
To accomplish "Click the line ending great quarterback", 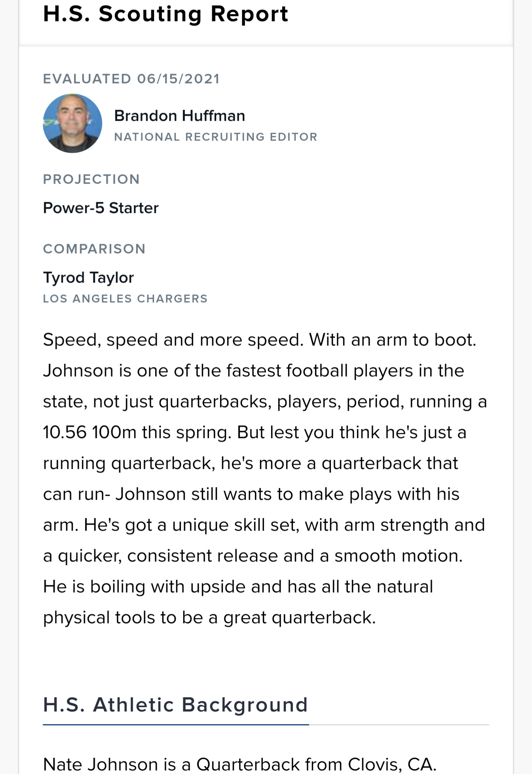I will tap(209, 618).
